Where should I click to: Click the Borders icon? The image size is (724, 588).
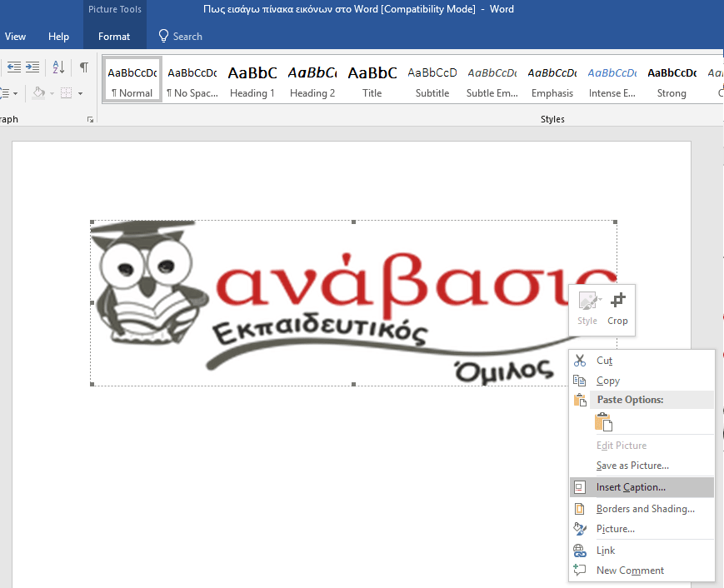[67, 93]
